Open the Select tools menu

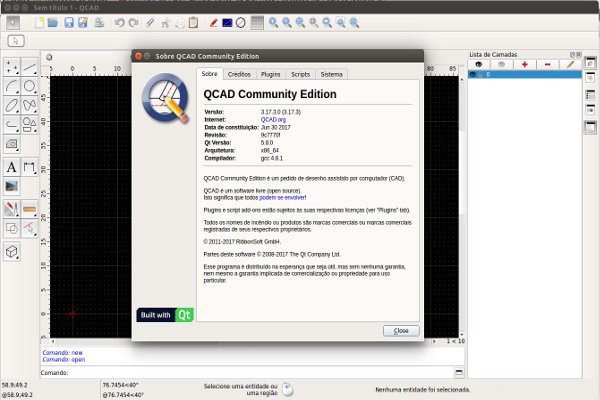[29, 229]
